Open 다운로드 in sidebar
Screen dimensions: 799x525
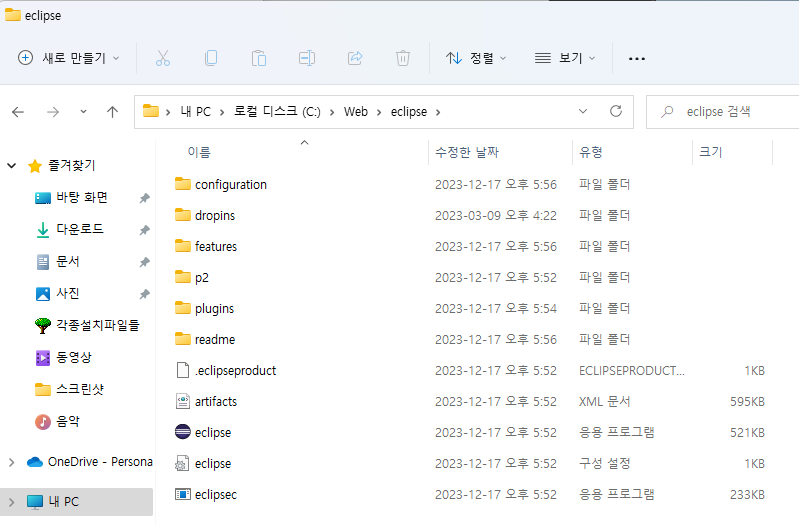pyautogui.click(x=79, y=229)
